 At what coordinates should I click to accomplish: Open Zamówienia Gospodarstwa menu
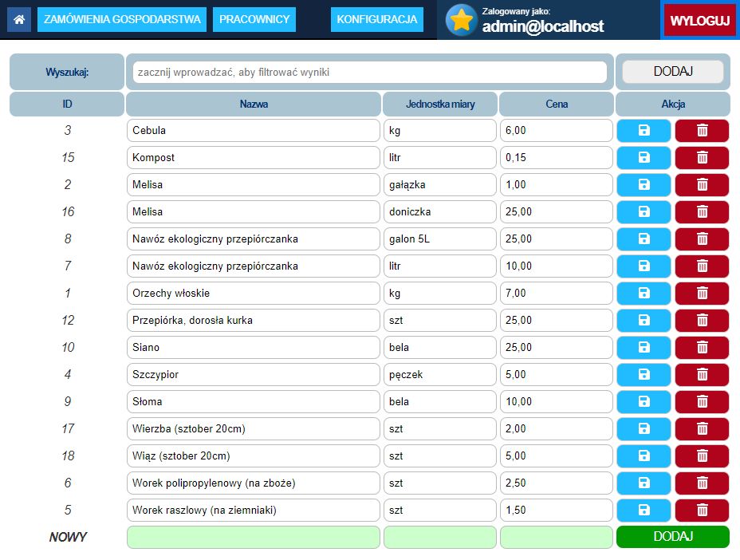click(122, 19)
